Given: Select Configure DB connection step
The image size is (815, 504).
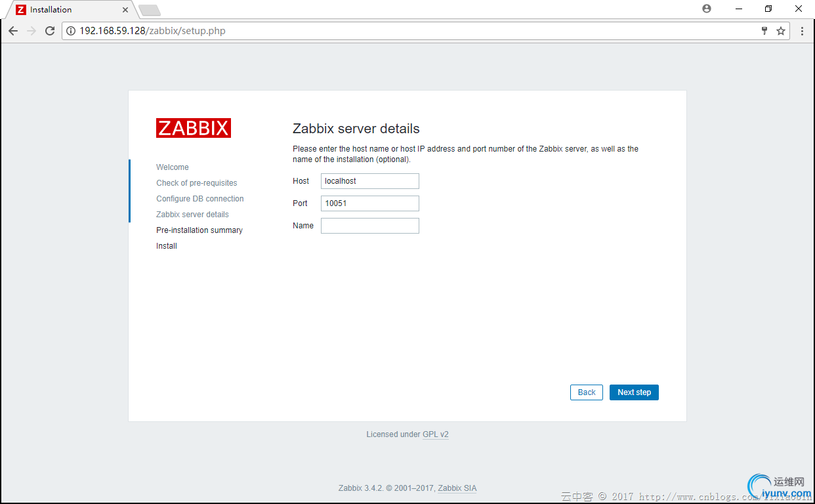Looking at the screenshot, I should tap(200, 199).
